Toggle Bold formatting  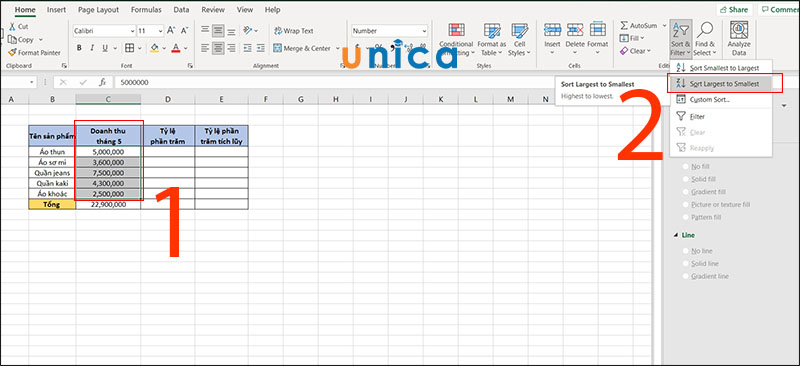pos(79,48)
